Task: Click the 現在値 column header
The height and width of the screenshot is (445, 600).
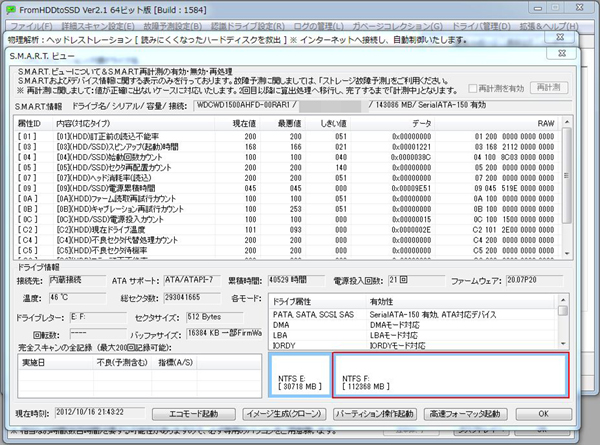Action: [x=237, y=124]
